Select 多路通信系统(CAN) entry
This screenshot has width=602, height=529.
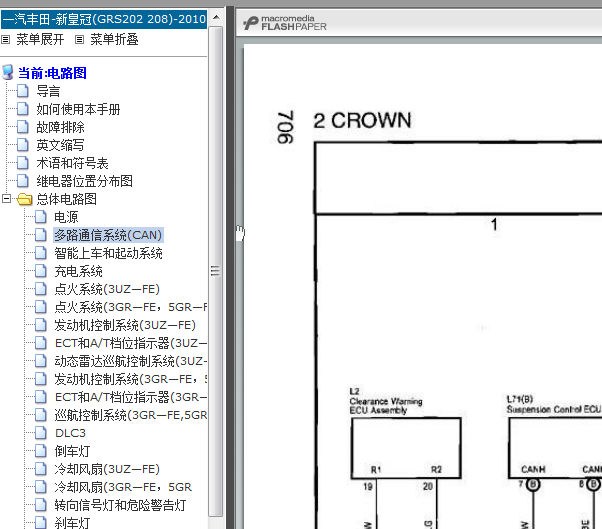pyautogui.click(x=108, y=235)
